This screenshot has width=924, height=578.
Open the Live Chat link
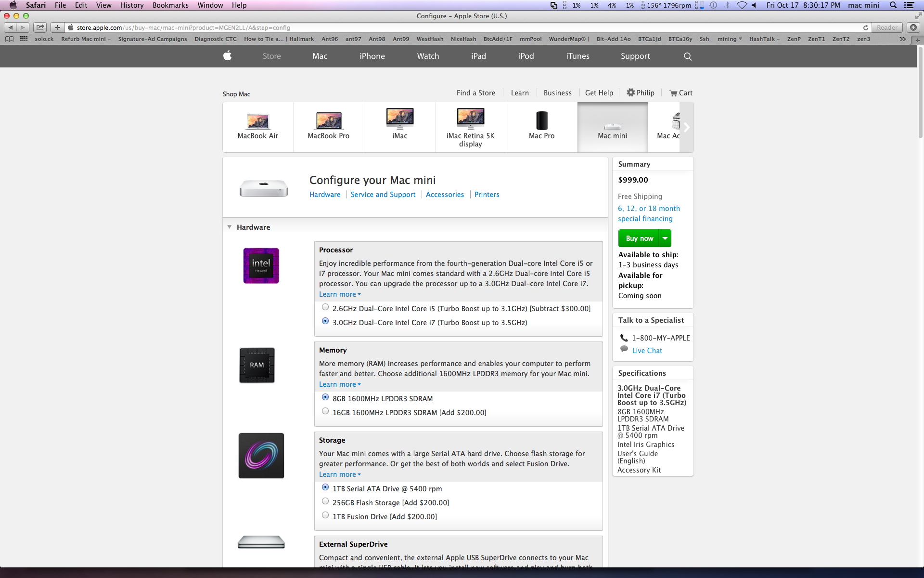coord(647,351)
